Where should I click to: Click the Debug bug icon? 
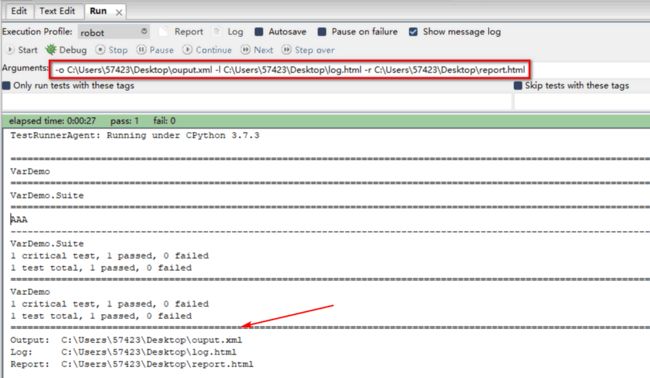point(51,50)
